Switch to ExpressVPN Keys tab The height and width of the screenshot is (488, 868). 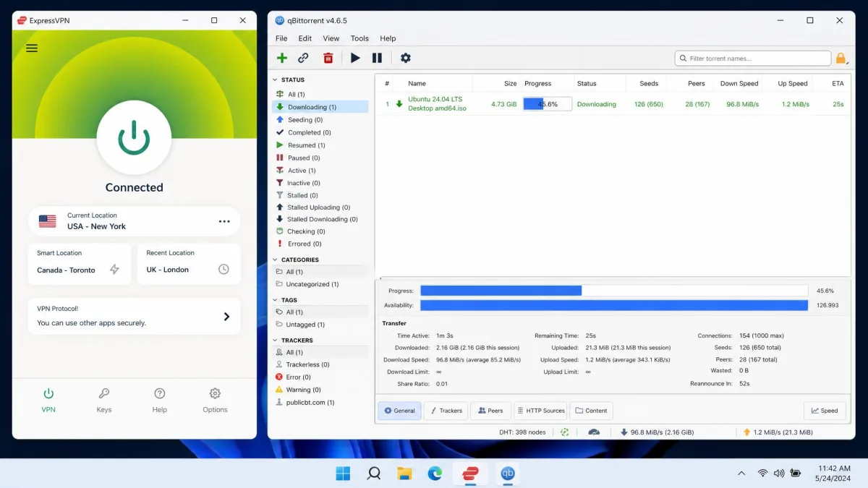[x=104, y=400]
